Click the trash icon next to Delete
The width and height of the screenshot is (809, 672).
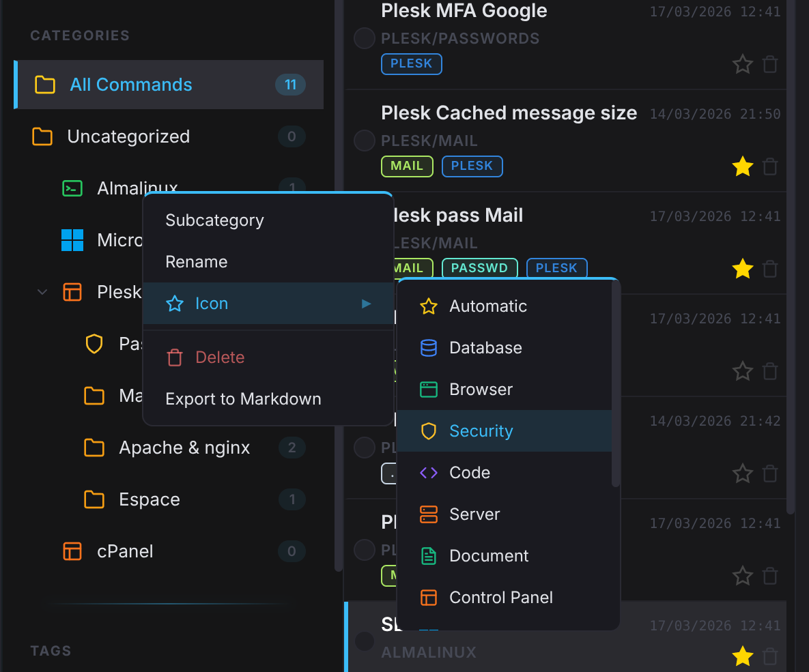[x=175, y=357]
